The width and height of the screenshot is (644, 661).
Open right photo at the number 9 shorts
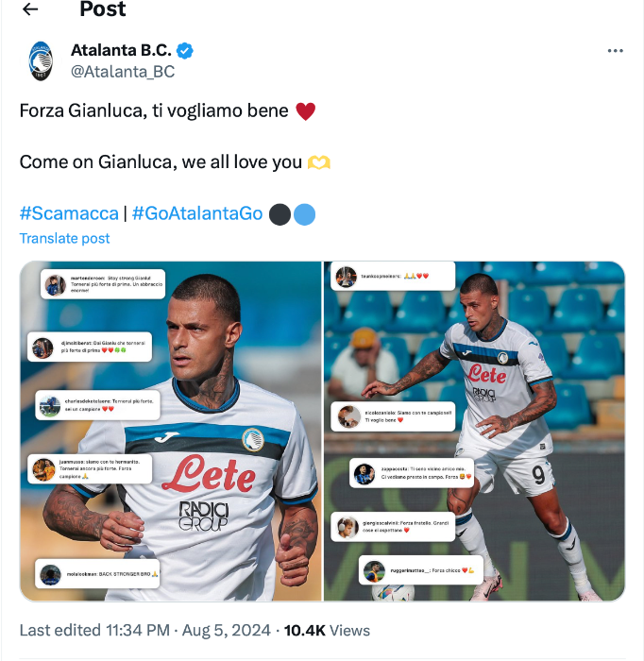click(x=536, y=473)
